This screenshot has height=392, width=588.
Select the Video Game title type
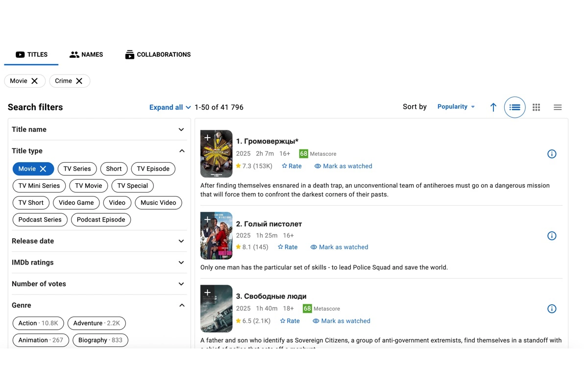coord(76,203)
